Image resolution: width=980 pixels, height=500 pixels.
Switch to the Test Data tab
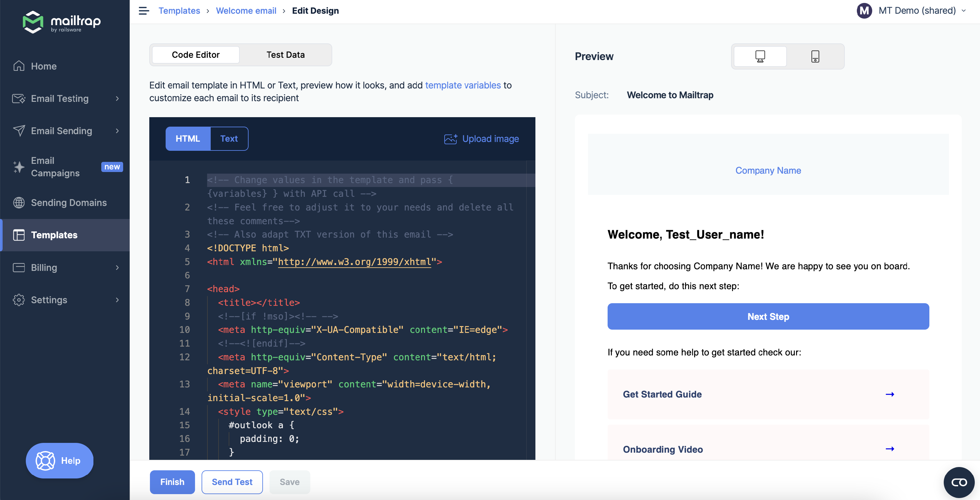[285, 55]
